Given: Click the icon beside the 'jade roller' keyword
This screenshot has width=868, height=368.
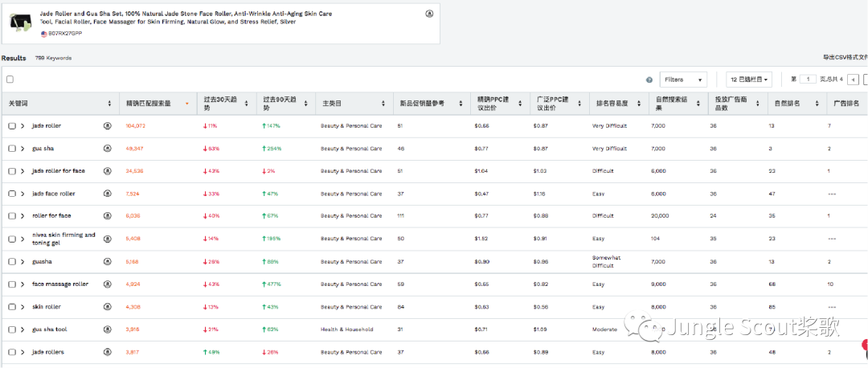Looking at the screenshot, I should pos(107,126).
